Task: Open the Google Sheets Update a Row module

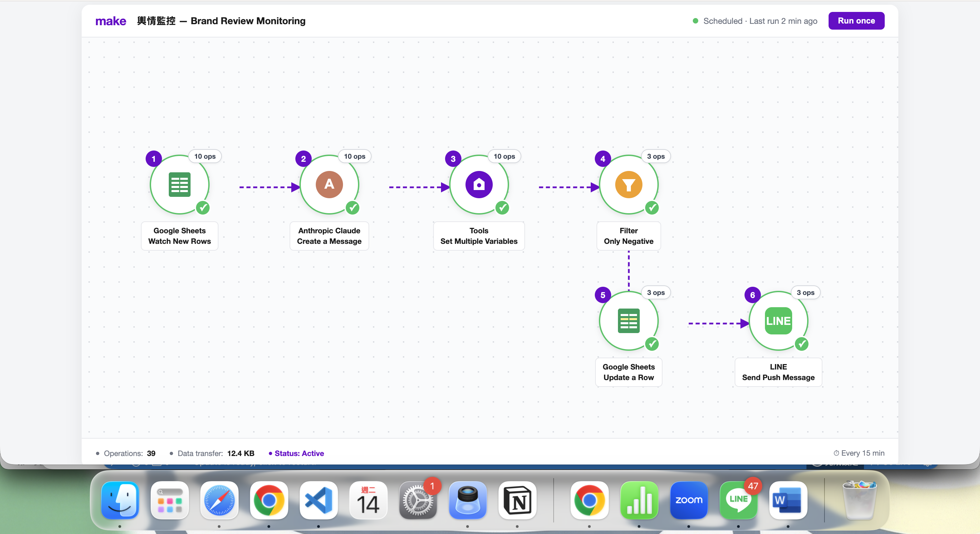Action: coord(628,321)
